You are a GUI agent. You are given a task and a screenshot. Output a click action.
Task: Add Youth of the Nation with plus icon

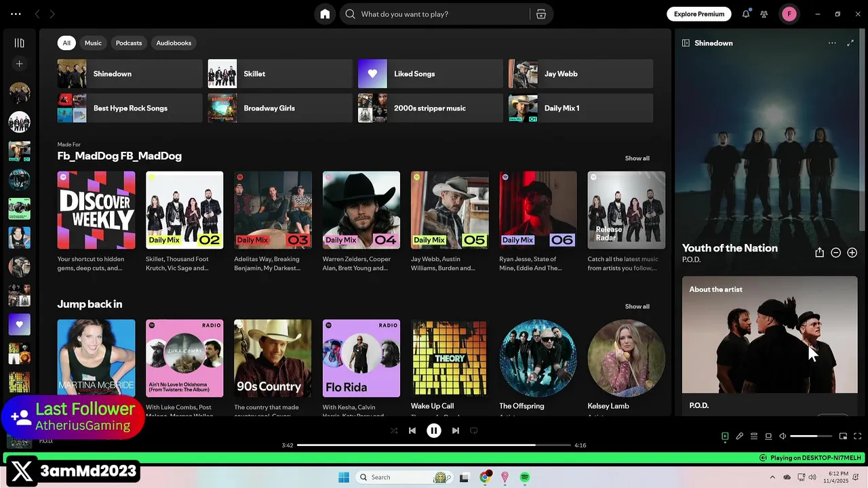852,252
